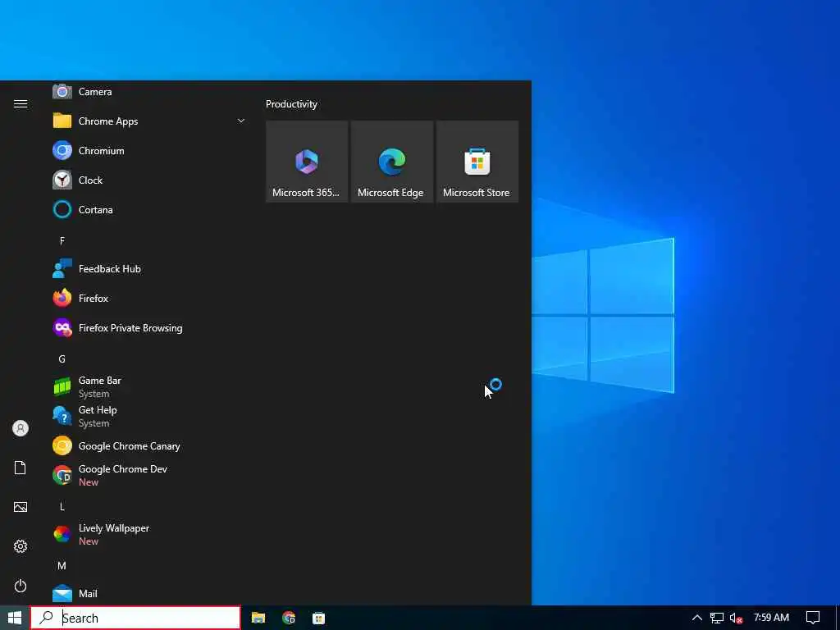
Task: Jump to letter F section header
Action: (62, 241)
